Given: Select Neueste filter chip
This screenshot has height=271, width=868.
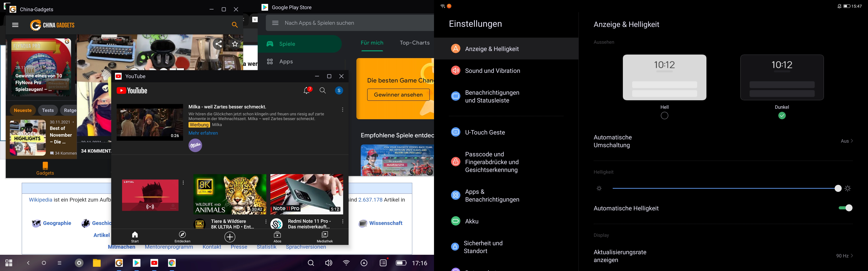Looking at the screenshot, I should [23, 110].
